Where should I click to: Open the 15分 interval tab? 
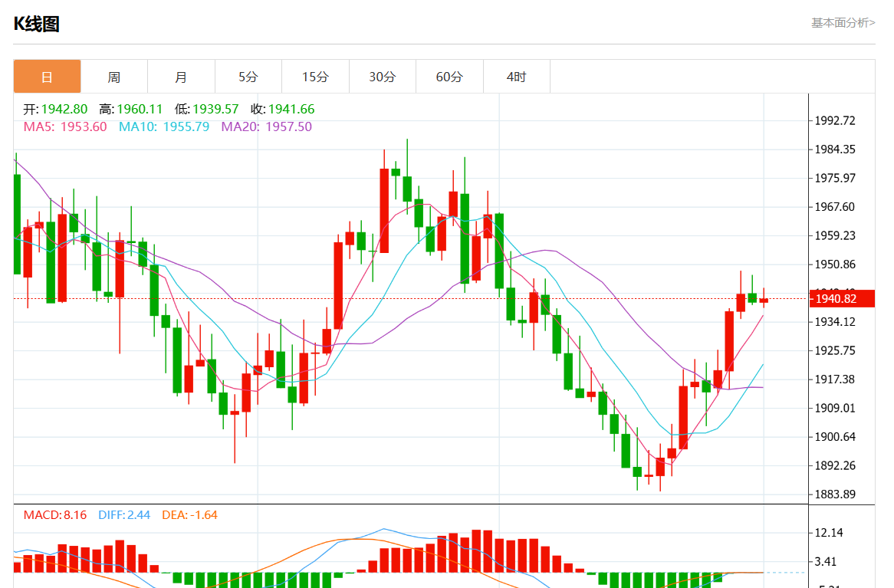coord(315,77)
